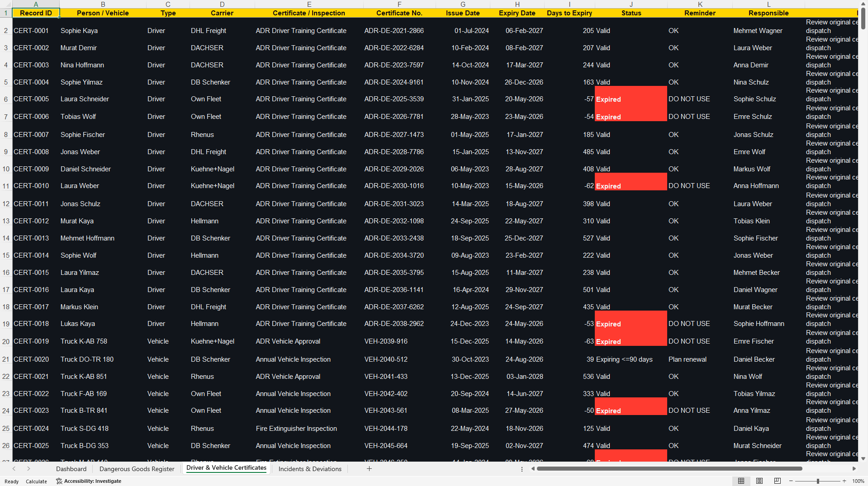This screenshot has height=486, width=868.
Task: Open Incidents & Deviations sheet tab
Action: coord(310,469)
